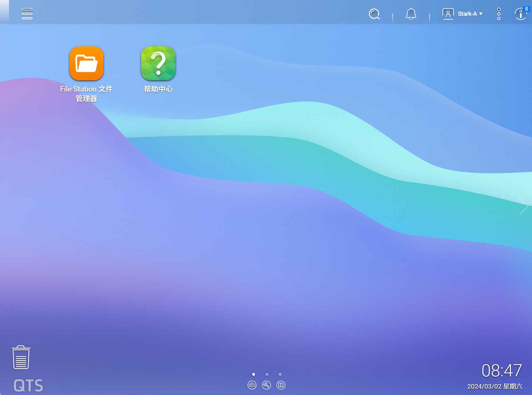
Task: Open the recycle bin trash icon
Action: (x=21, y=357)
